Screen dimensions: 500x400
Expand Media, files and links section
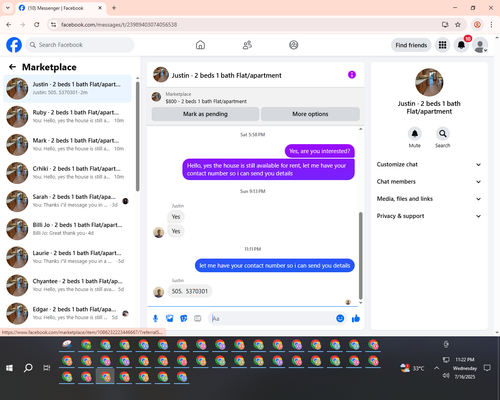(x=429, y=199)
